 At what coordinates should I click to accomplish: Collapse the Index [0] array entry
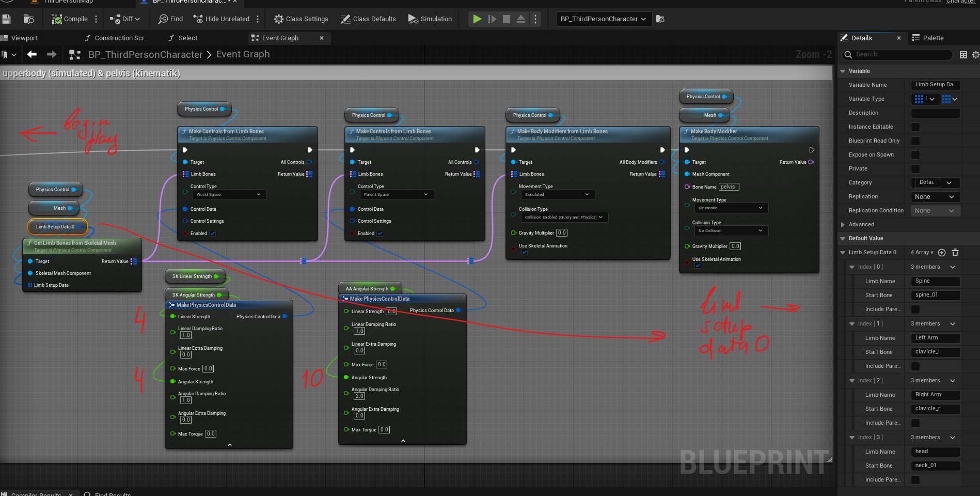coord(852,267)
